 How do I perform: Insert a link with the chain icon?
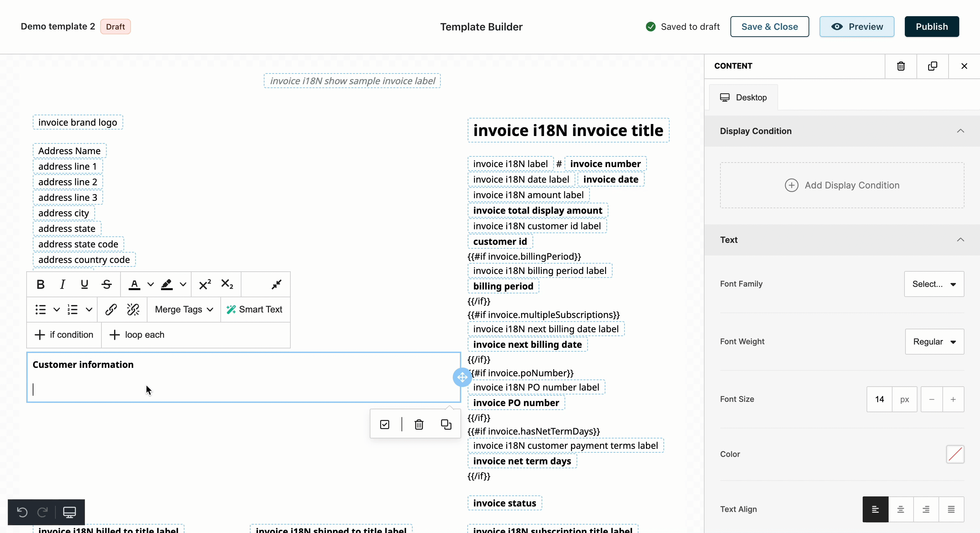(111, 310)
